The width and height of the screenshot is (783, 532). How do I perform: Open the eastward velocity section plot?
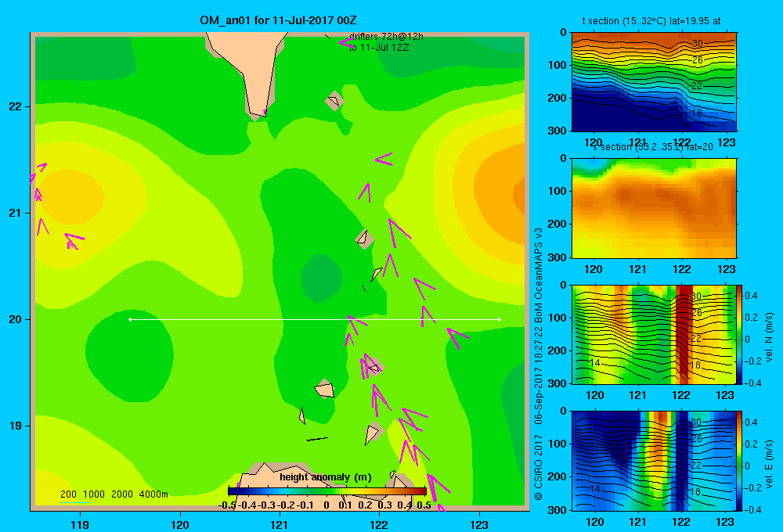click(654, 461)
